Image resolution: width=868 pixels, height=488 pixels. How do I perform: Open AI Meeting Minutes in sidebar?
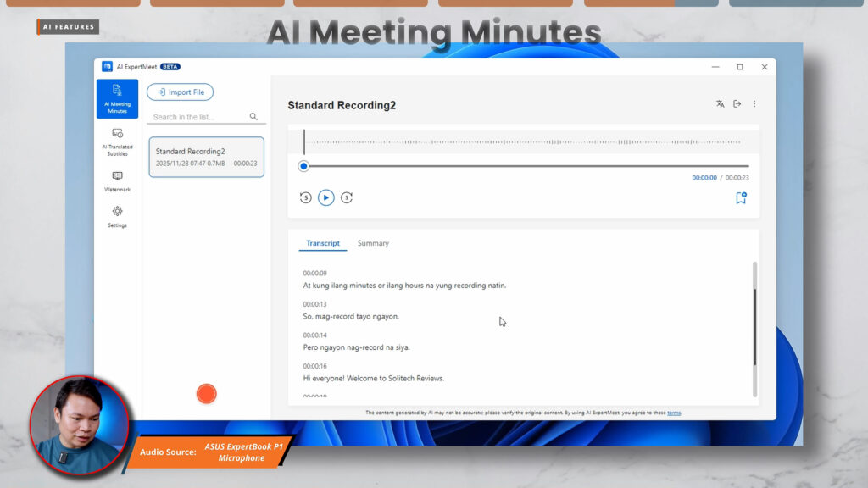point(117,98)
